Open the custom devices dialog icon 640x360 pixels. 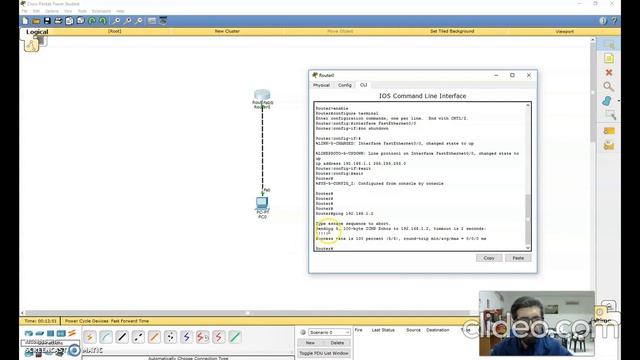click(163, 21)
